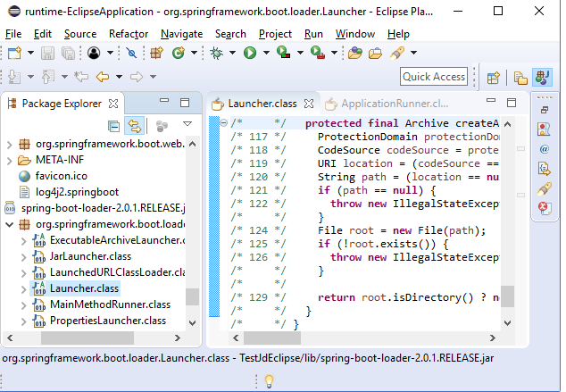
Task: Click the Quick Access search field
Action: (x=434, y=77)
